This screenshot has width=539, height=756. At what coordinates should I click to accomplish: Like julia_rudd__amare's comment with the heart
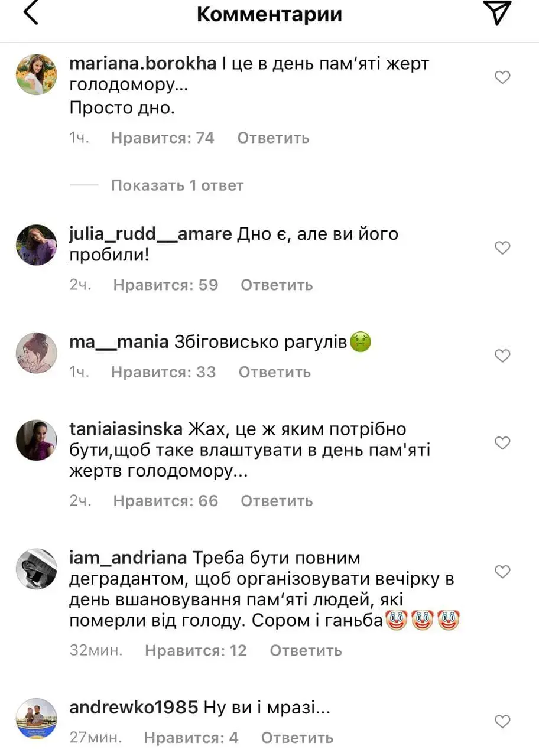[502, 247]
